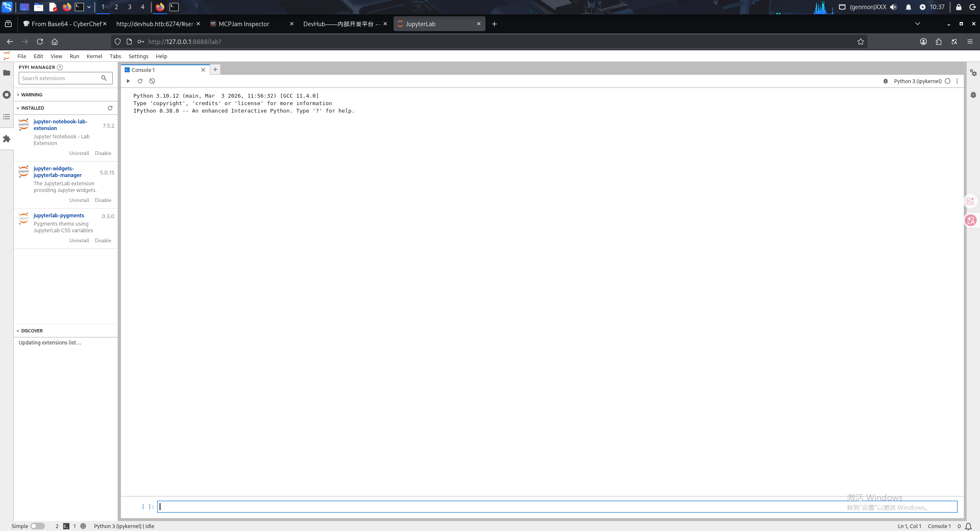
Task: Bookmark this page with the star icon
Action: tap(861, 42)
